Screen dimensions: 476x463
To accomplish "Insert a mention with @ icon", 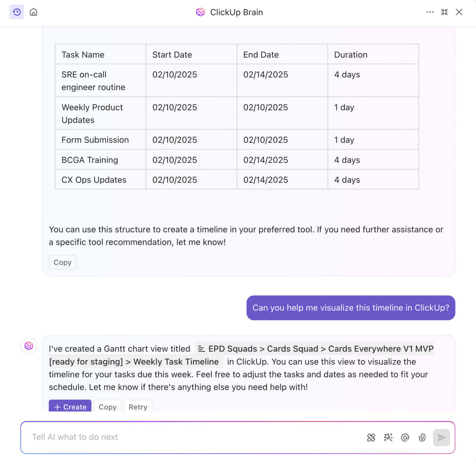I will tap(405, 437).
